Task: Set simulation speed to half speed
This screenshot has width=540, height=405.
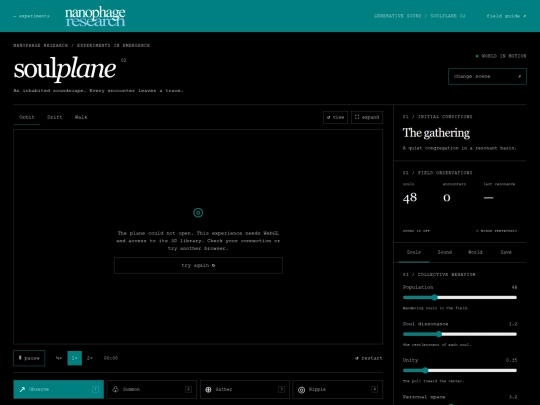Action: [59, 358]
